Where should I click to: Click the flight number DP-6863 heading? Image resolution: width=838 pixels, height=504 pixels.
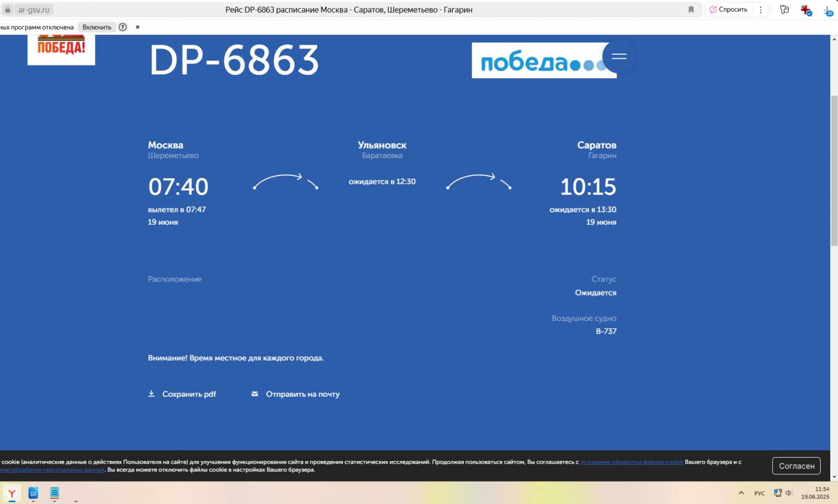234,60
